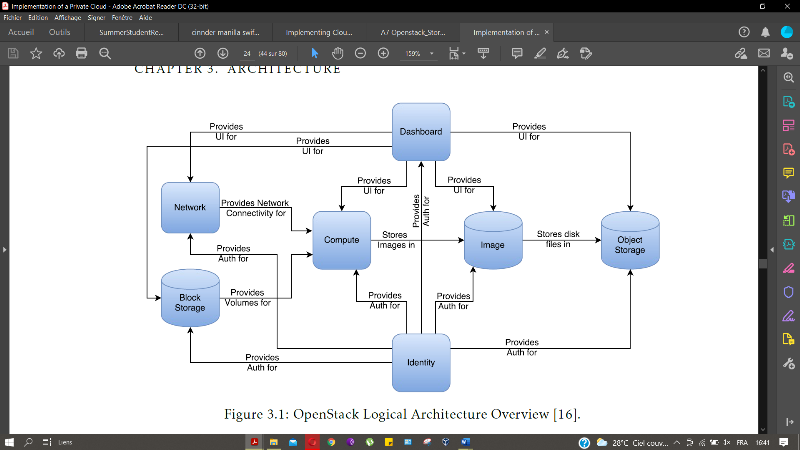The height and width of the screenshot is (450, 800).
Task: Open the highlighter pen tool
Action: [541, 53]
